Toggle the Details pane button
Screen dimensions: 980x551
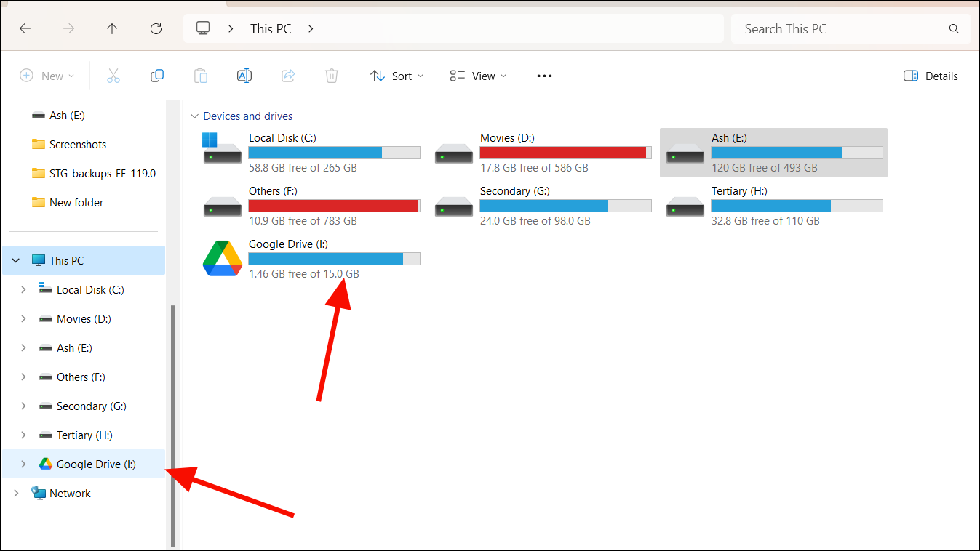coord(930,76)
